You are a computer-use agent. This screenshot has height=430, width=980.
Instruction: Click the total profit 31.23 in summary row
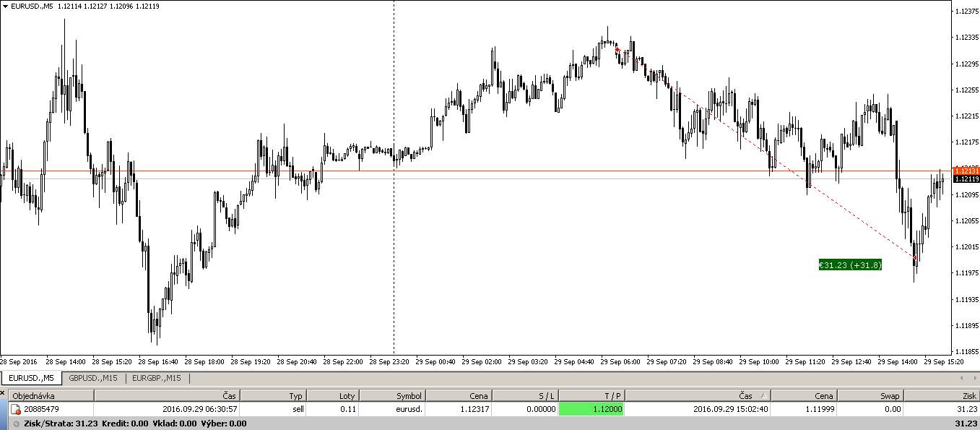[966, 423]
